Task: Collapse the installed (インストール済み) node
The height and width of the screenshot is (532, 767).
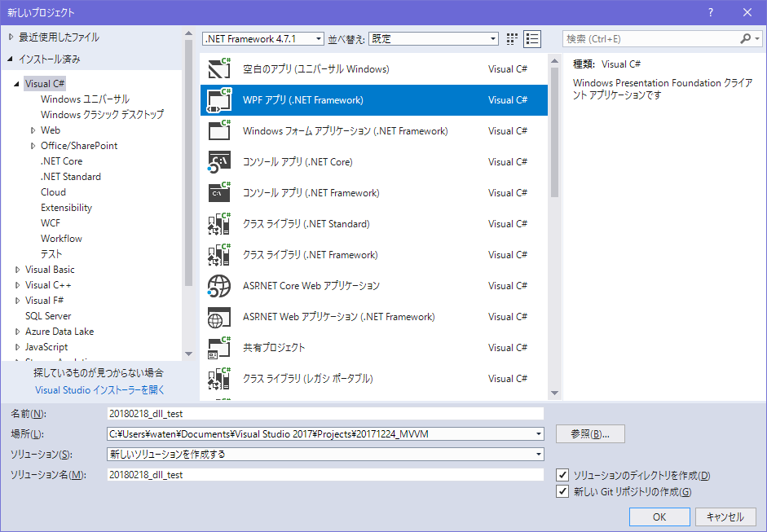Action: pos(11,59)
